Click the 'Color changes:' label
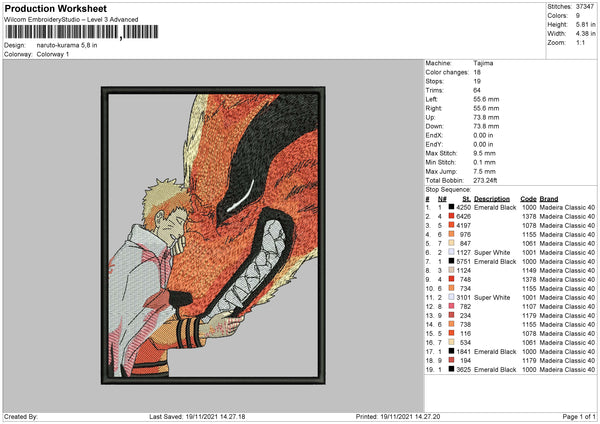Screen dimensions: 600x424 point(447,72)
